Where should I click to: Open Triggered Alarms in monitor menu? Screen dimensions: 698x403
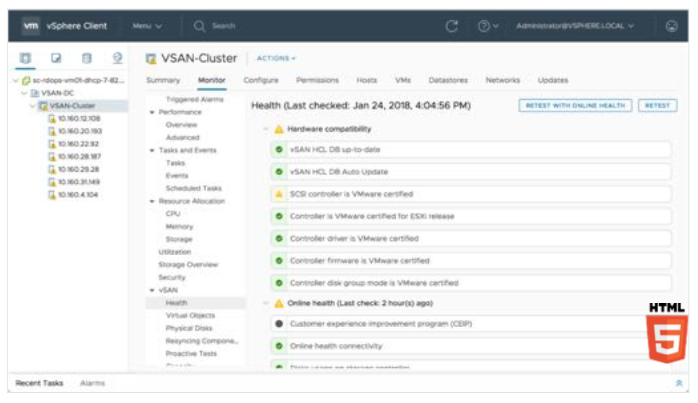tap(195, 99)
